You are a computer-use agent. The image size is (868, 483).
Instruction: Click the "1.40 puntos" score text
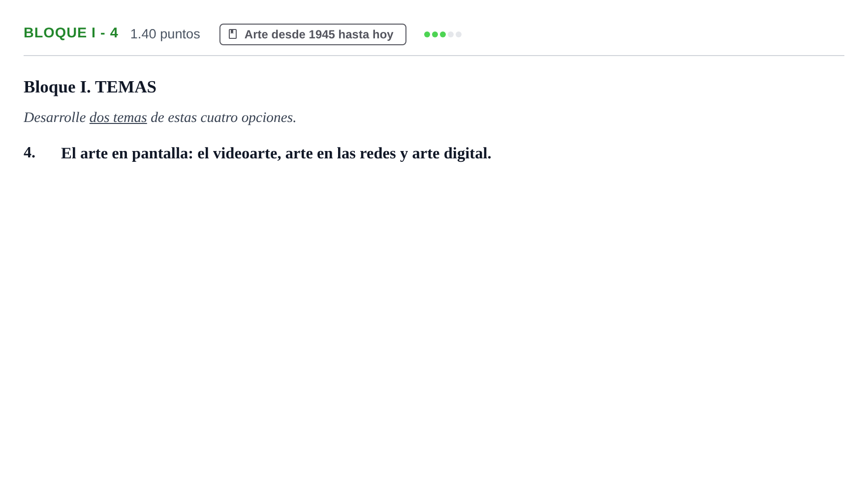pos(165,34)
